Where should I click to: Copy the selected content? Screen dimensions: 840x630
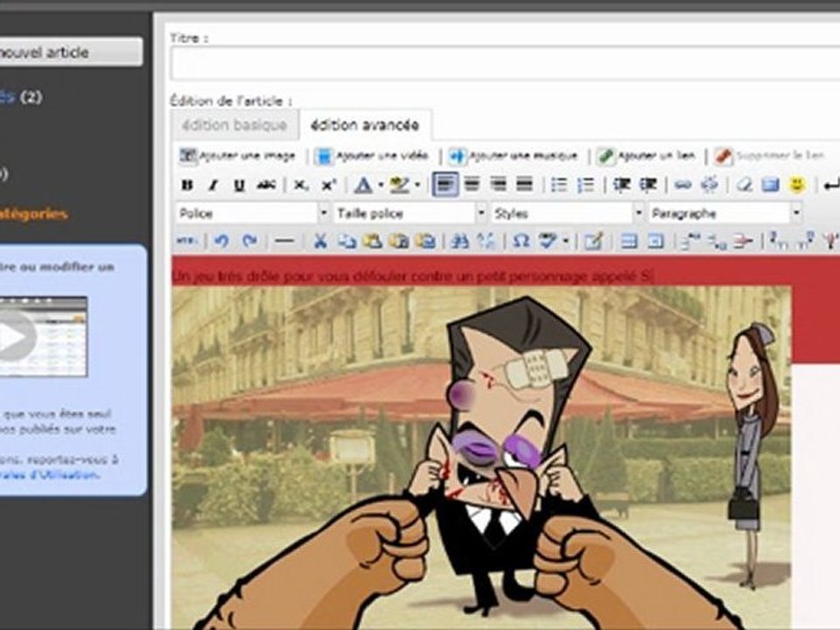click(x=346, y=241)
